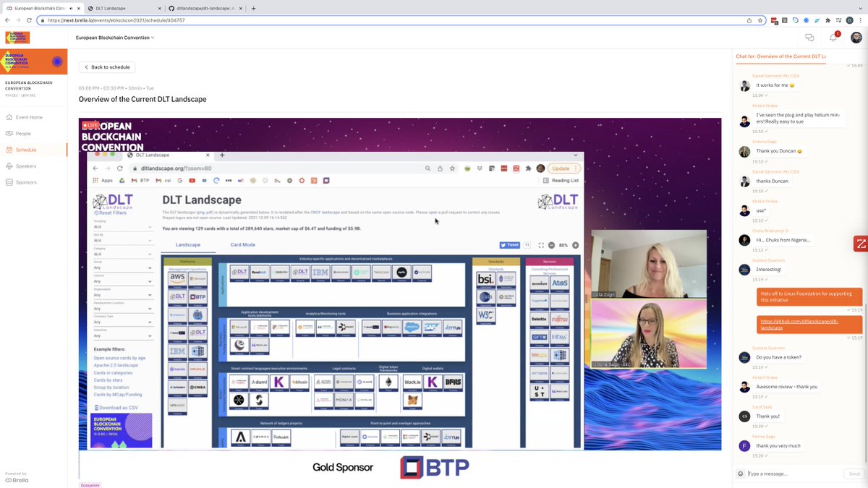Click 'Overview of the Current DLT Landscape' title

click(x=142, y=99)
